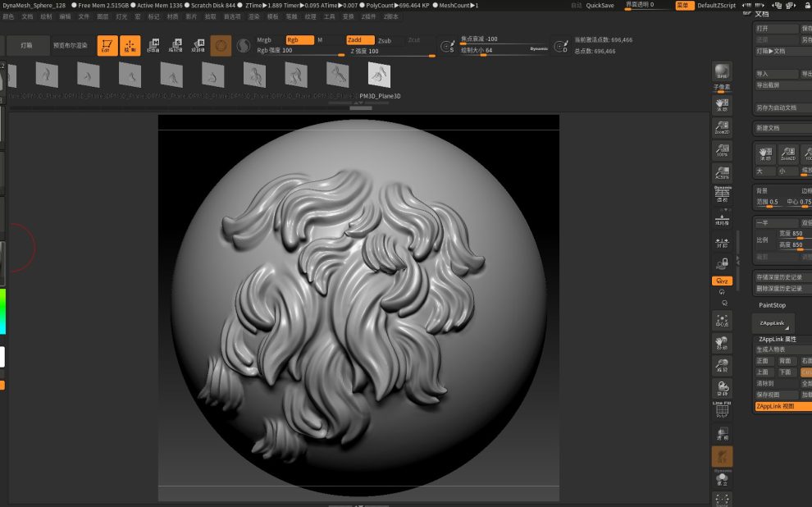
Task: Select the Draw mode button
Action: tap(130, 46)
